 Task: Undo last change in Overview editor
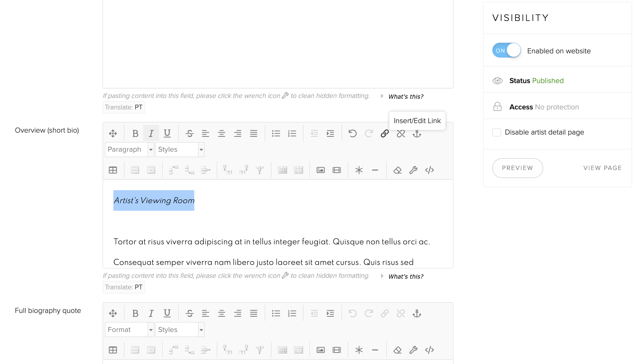point(353,133)
